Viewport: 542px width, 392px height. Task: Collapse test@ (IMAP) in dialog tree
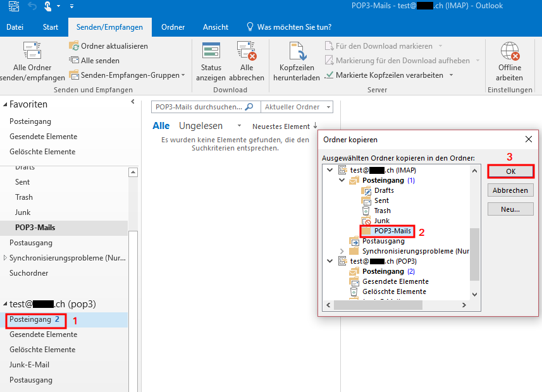coord(330,170)
